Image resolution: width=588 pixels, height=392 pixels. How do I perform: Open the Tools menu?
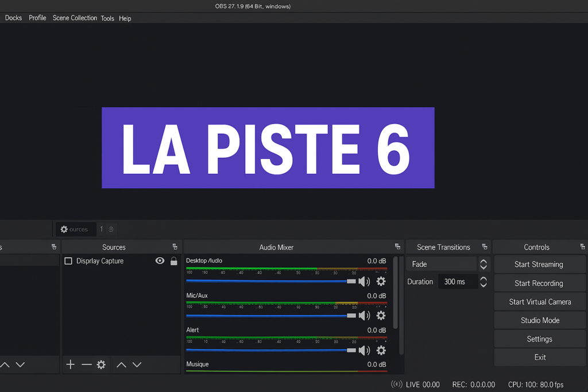coord(107,18)
